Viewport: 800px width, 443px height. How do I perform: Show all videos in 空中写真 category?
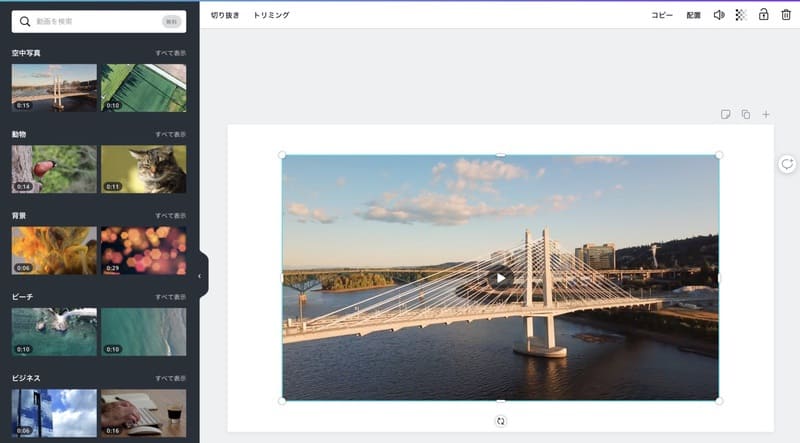(x=170, y=53)
